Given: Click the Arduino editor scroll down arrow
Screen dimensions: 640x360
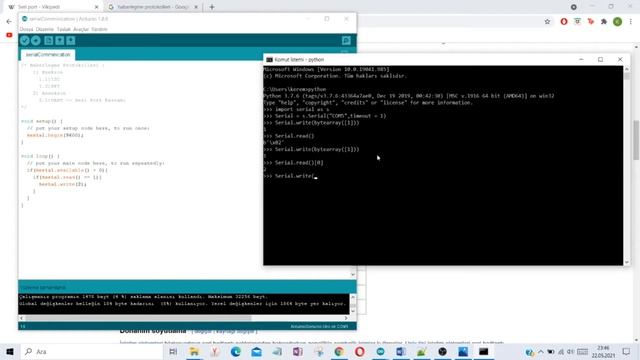Looking at the screenshot, I should pos(353,274).
